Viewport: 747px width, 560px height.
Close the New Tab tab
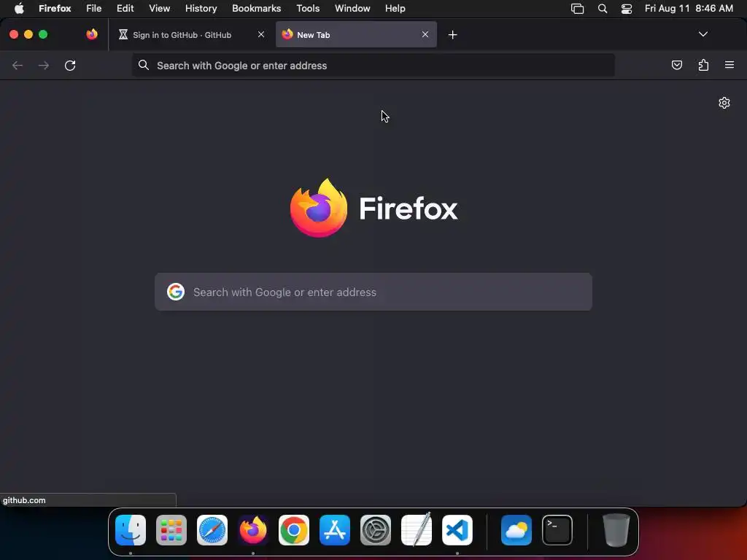[x=425, y=34]
